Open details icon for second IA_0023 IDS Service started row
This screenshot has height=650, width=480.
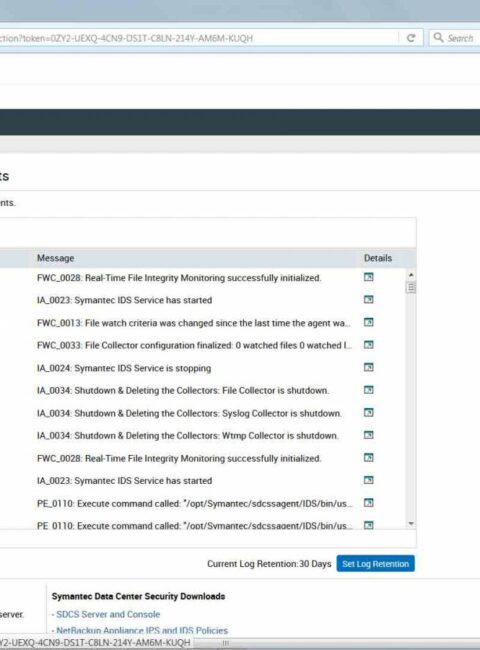(368, 480)
